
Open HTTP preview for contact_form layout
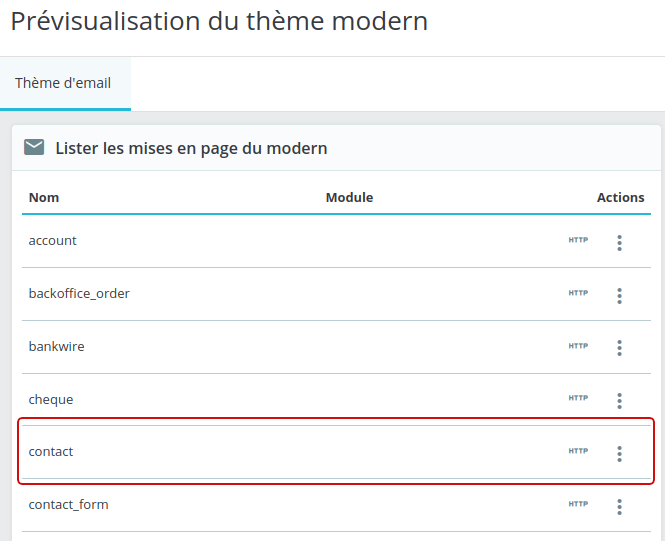(578, 504)
